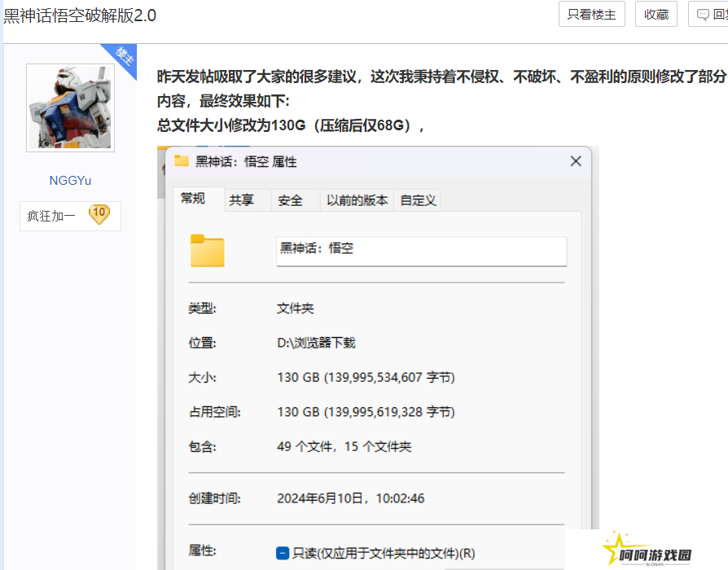Image resolution: width=728 pixels, height=570 pixels.
Task: Open the 自定义 tab
Action: (x=418, y=200)
